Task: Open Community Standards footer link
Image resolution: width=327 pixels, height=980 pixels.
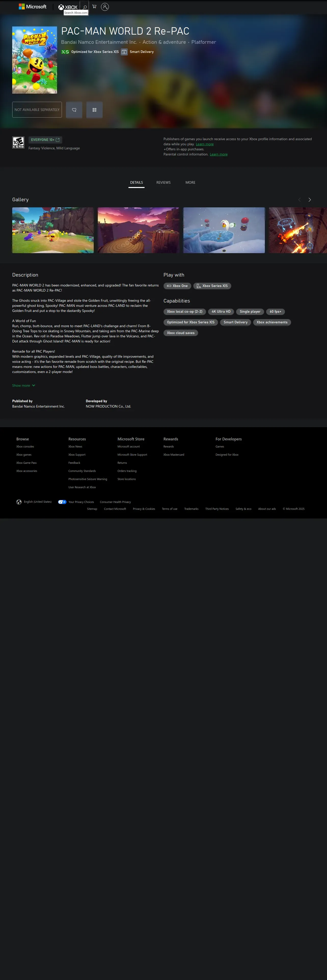Action: (82, 471)
